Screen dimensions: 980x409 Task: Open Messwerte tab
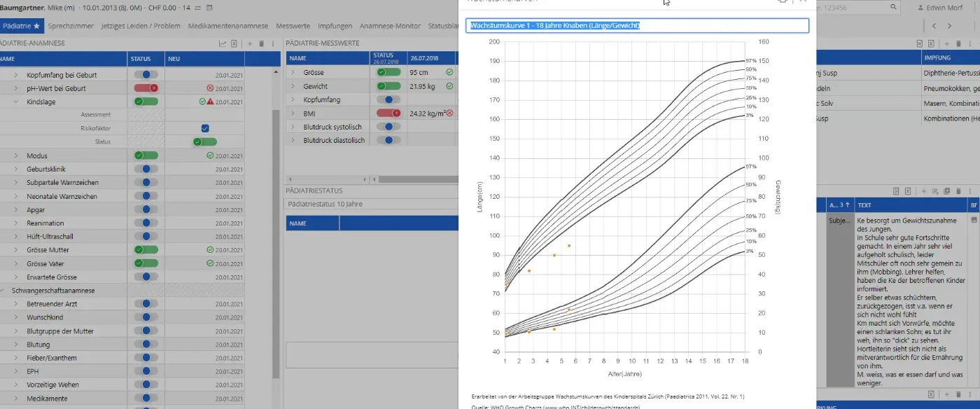[293, 25]
